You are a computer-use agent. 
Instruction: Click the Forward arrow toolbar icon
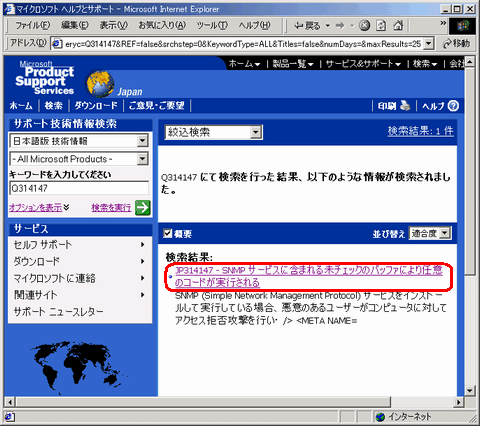[340, 25]
